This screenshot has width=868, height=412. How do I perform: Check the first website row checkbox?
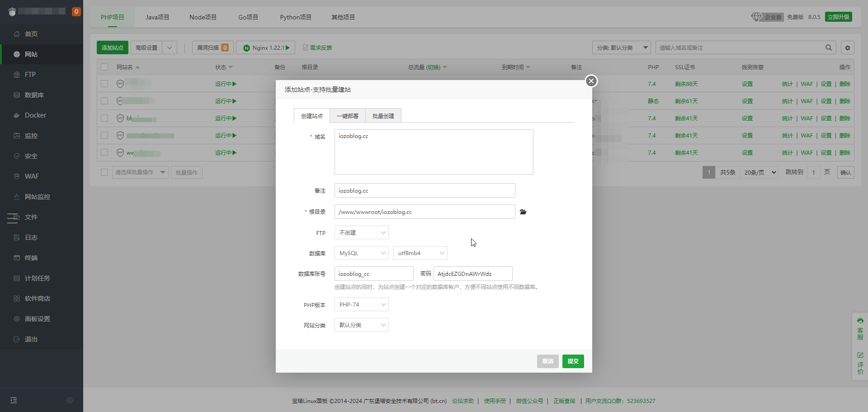[104, 84]
